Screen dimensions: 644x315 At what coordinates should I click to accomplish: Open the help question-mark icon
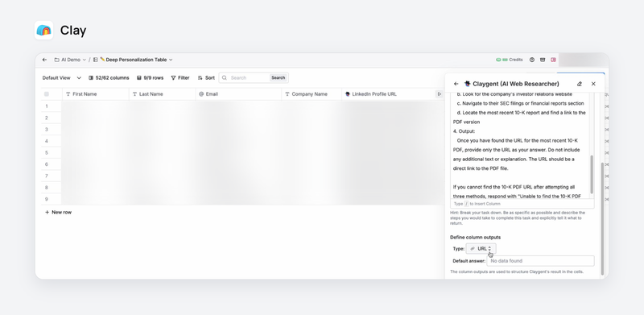(532, 60)
